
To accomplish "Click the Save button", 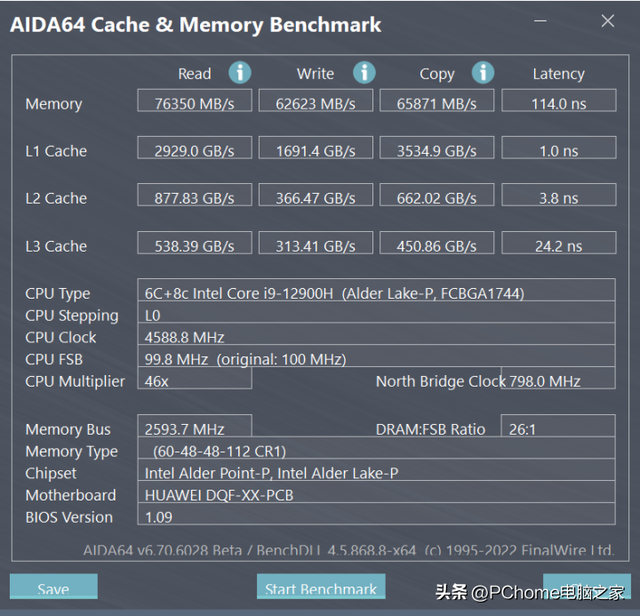I will 53,588.
